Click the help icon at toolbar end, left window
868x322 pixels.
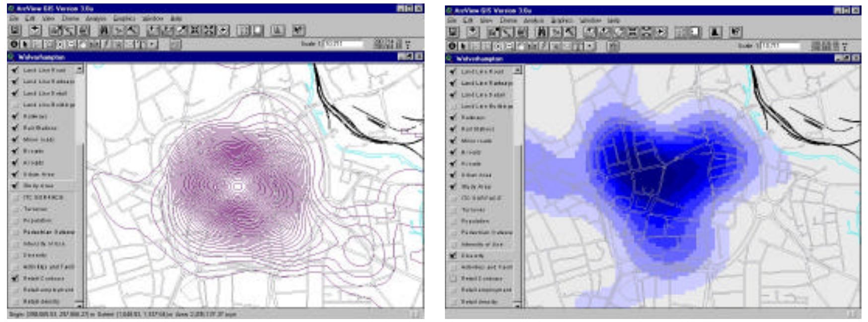pyautogui.click(x=298, y=30)
